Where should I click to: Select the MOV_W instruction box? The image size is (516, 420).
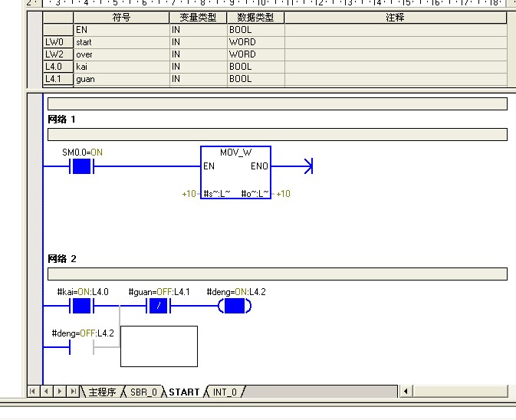tap(235, 172)
